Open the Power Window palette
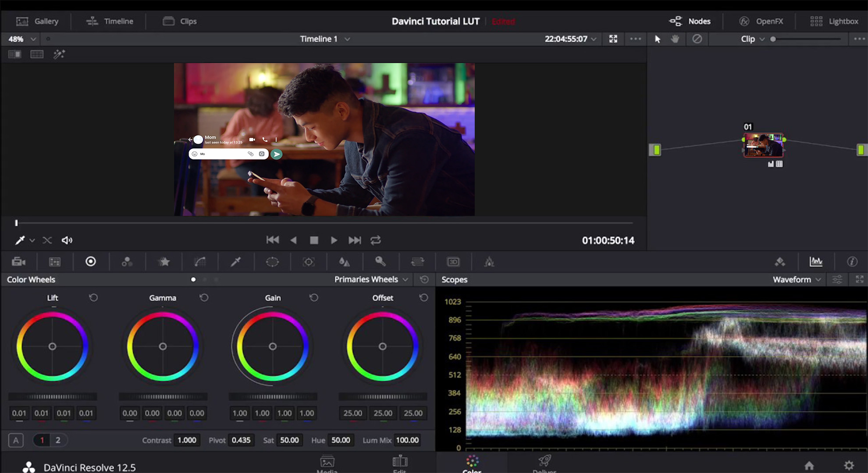The height and width of the screenshot is (473, 868). pos(272,262)
